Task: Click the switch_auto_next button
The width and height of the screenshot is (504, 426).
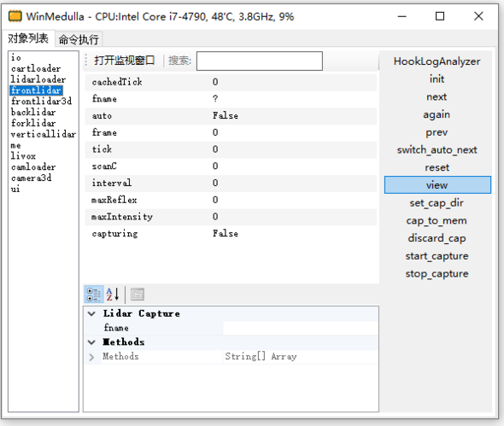Action: click(x=437, y=149)
